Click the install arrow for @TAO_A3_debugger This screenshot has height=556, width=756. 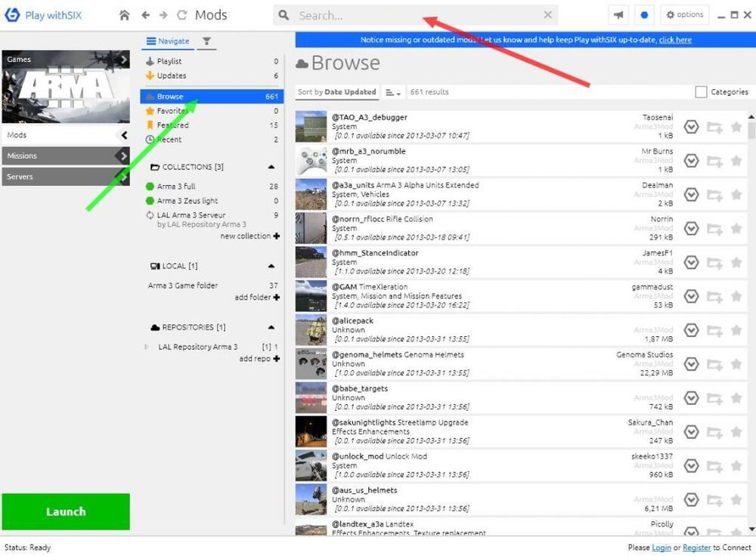click(692, 127)
